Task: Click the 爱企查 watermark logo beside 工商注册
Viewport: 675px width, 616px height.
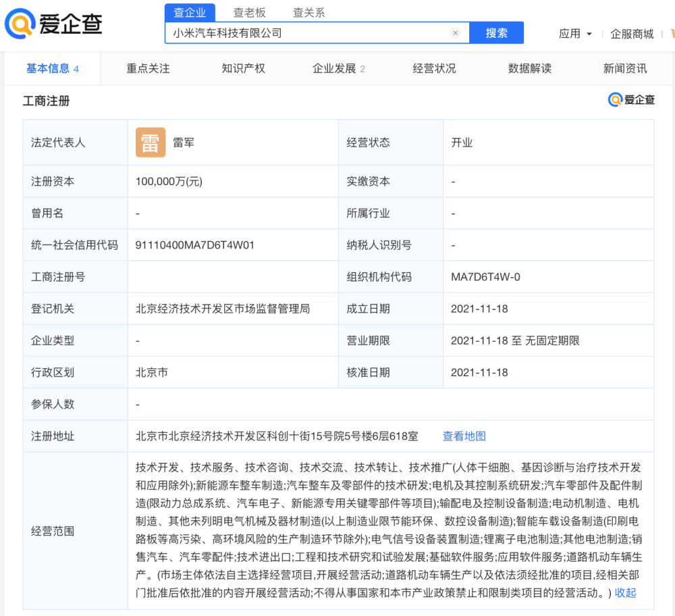Action: 631,100
